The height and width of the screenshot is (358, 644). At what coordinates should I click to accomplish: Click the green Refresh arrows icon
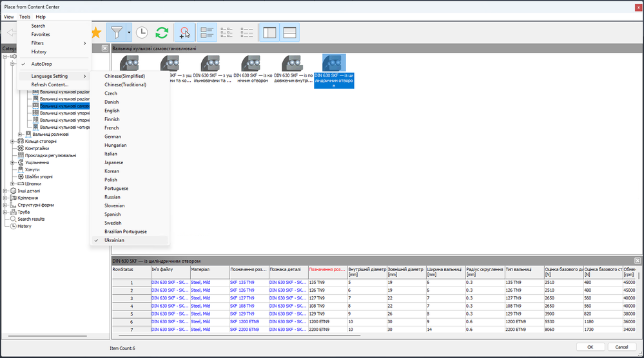(162, 32)
